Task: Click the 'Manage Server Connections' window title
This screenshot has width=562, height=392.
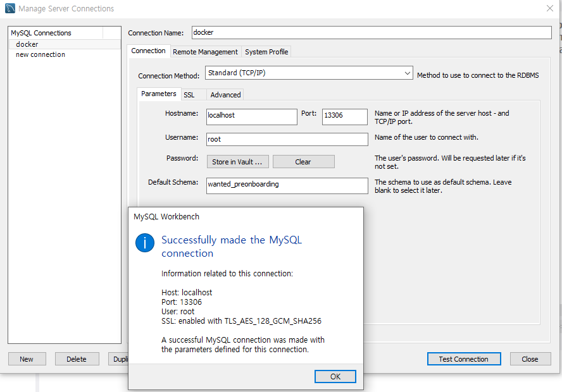Action: click(x=66, y=9)
